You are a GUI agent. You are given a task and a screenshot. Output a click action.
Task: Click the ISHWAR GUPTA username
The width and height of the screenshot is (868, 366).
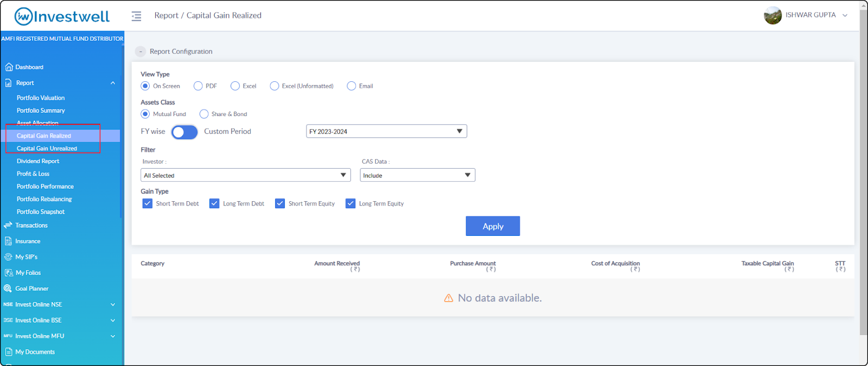pos(810,15)
